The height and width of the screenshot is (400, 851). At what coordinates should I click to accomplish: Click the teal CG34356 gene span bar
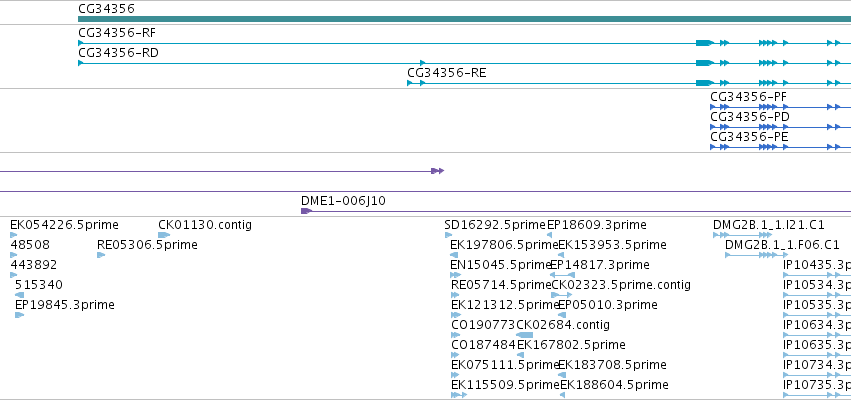465,19
